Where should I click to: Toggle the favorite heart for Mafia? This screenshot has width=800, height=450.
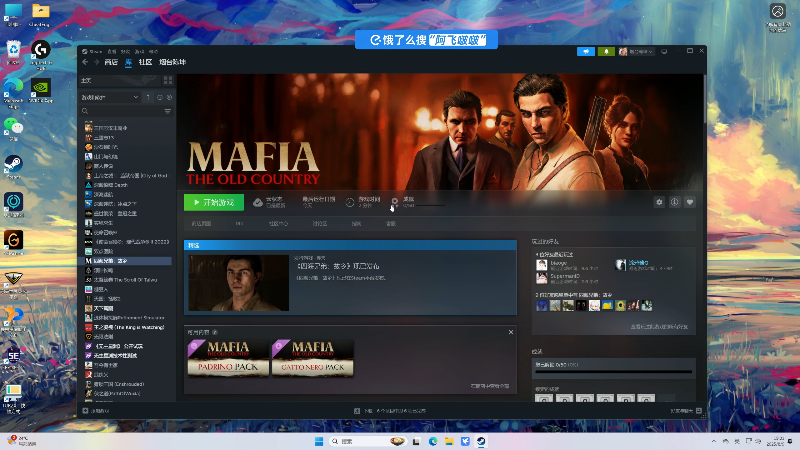click(690, 203)
